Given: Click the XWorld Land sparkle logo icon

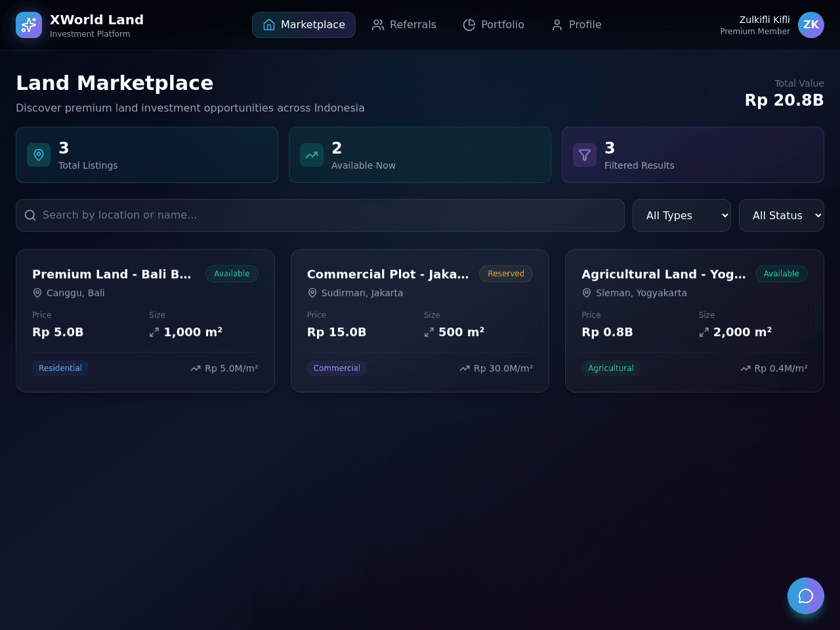Looking at the screenshot, I should click(x=29, y=25).
